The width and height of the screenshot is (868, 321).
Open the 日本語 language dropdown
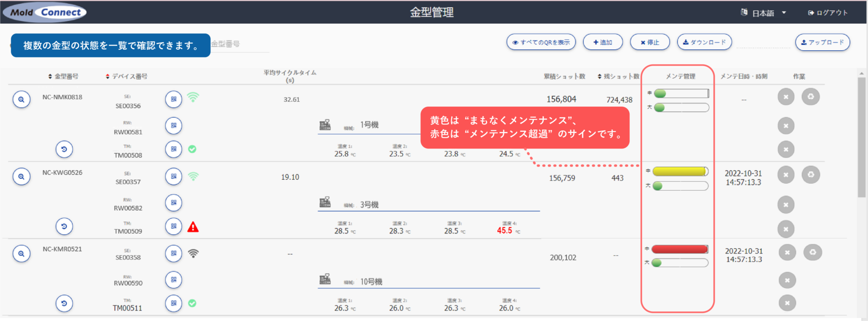(764, 13)
